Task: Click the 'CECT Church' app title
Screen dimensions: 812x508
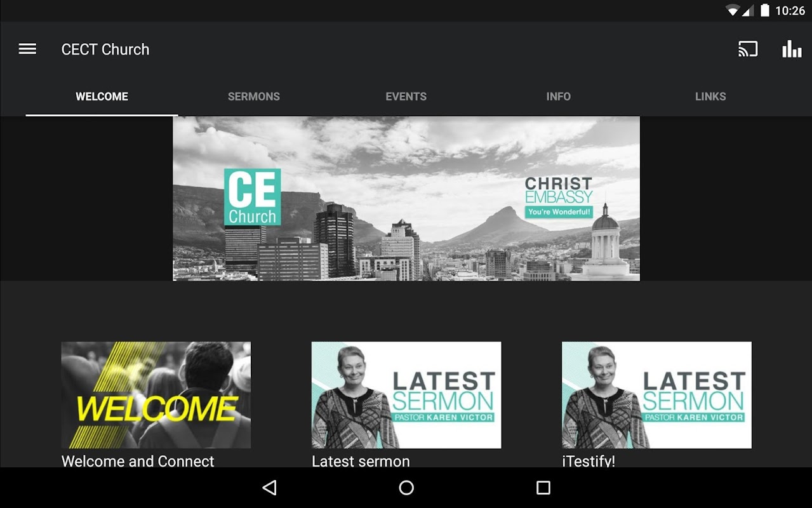Action: (x=105, y=50)
